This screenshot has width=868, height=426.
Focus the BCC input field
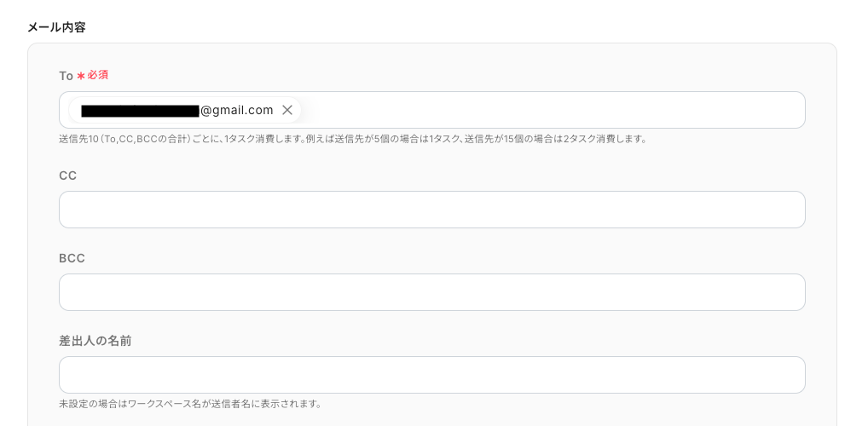(x=431, y=292)
